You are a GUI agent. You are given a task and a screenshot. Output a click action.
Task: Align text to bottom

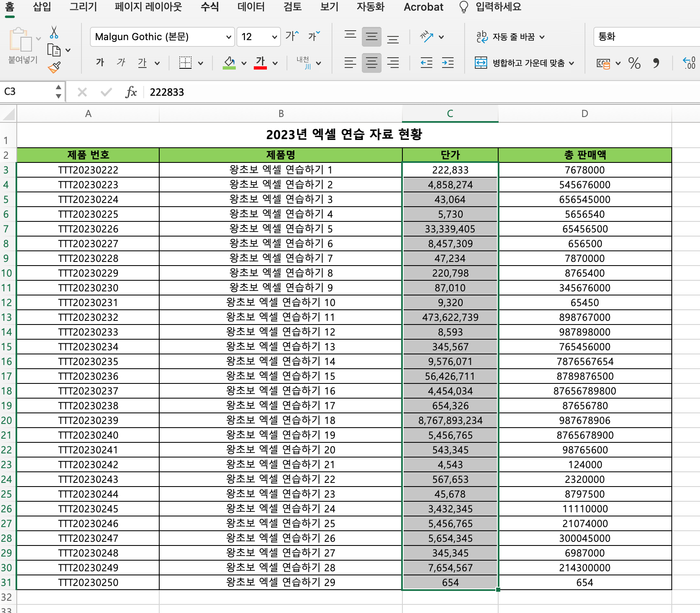[x=393, y=38]
